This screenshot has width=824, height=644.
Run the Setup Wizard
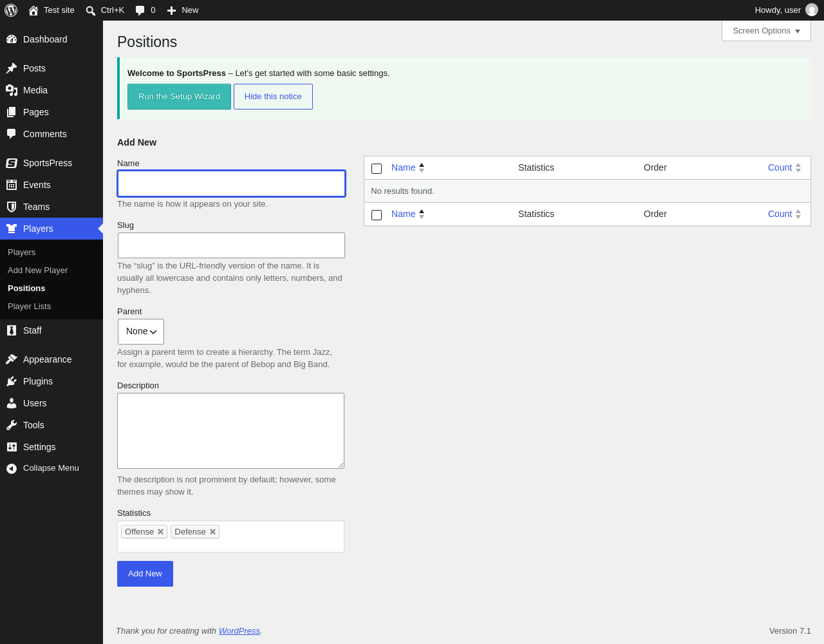coord(179,97)
